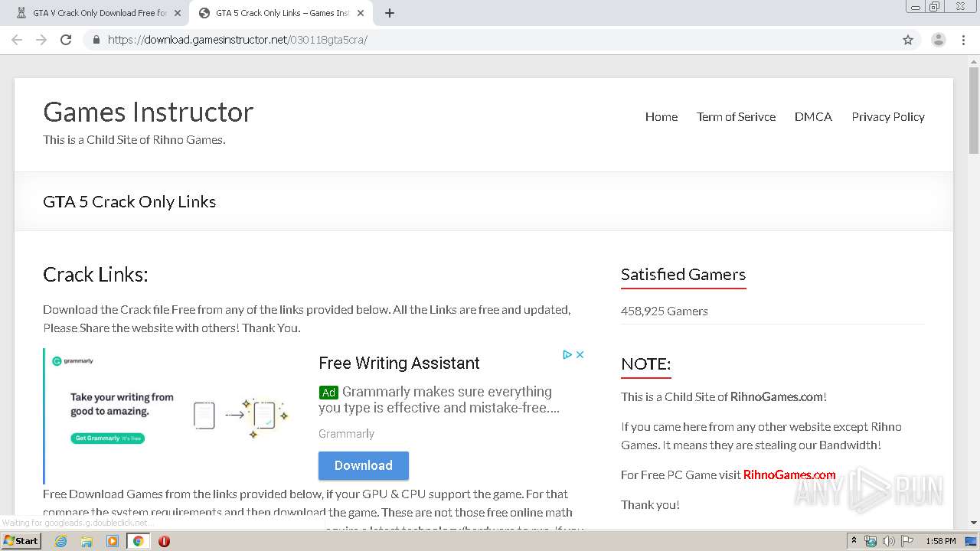
Task: Open the Term of Serivce menu item
Action: point(736,116)
